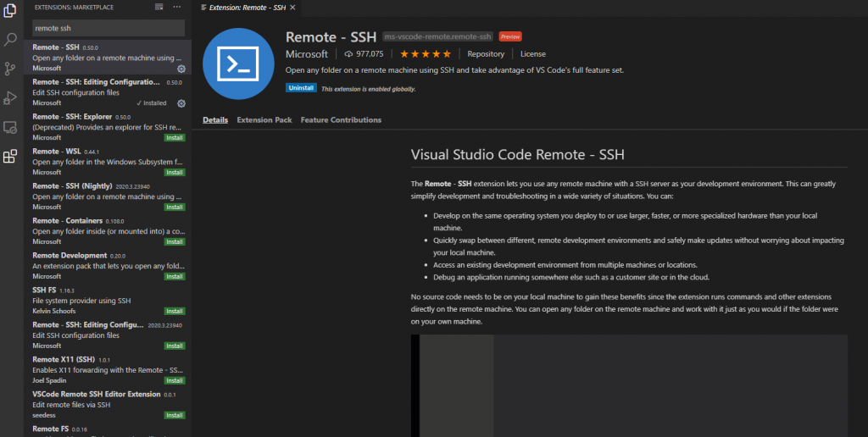Open the Run and Debug icon
Screen dimensions: 868x437
point(10,98)
